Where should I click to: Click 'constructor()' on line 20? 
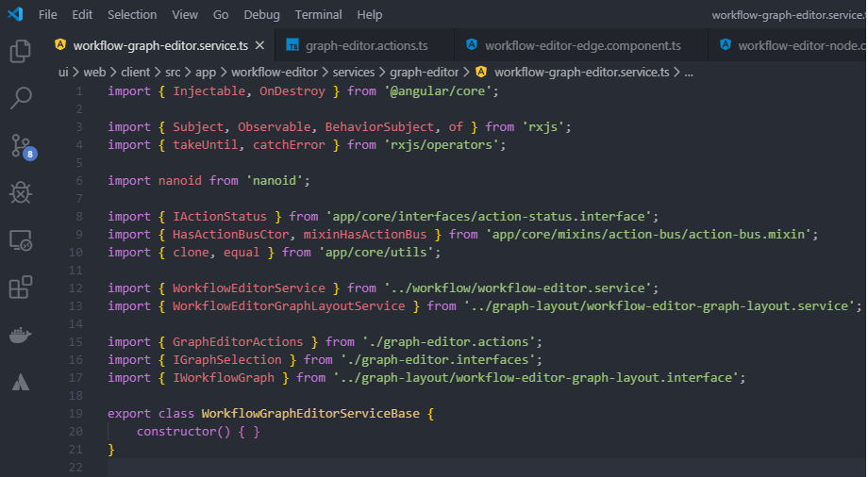[183, 431]
